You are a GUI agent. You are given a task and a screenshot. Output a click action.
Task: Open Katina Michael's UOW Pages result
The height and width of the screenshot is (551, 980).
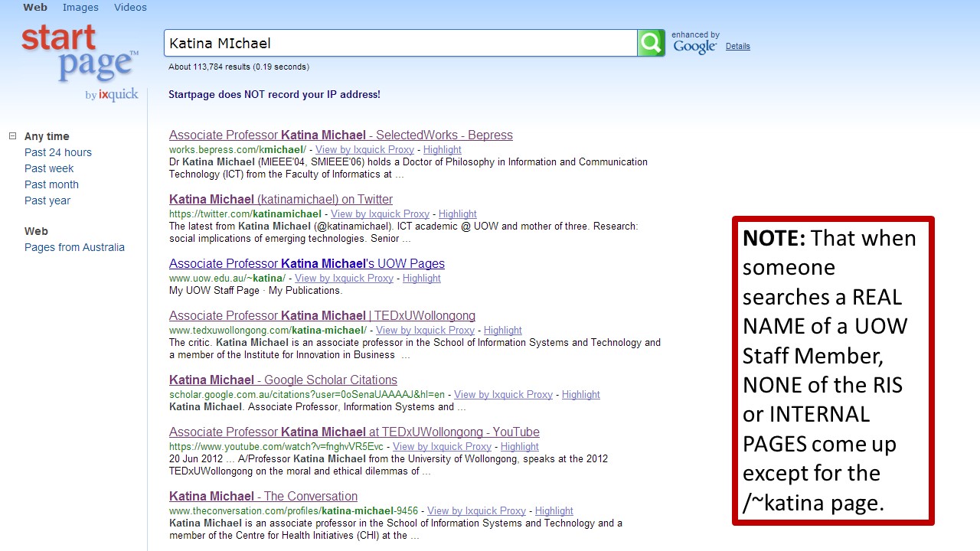307,263
